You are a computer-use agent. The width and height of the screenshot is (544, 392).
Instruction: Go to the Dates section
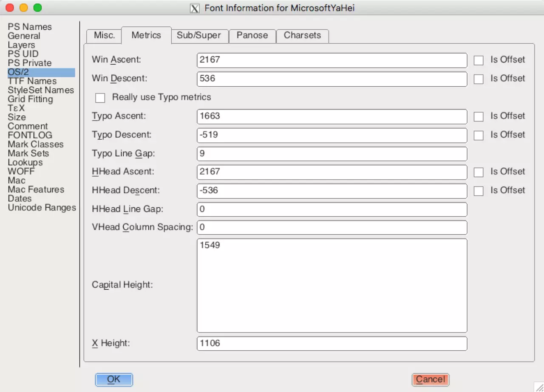(x=20, y=198)
